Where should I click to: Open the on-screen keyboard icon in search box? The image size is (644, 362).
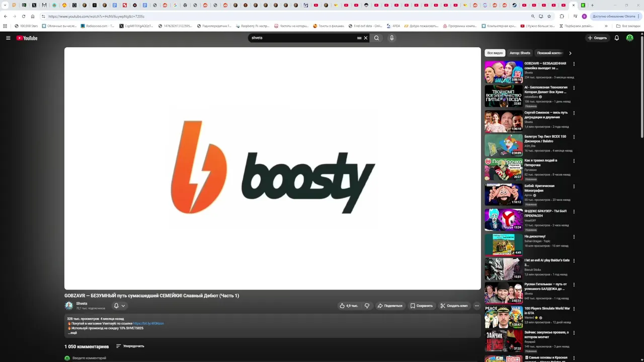[359, 38]
